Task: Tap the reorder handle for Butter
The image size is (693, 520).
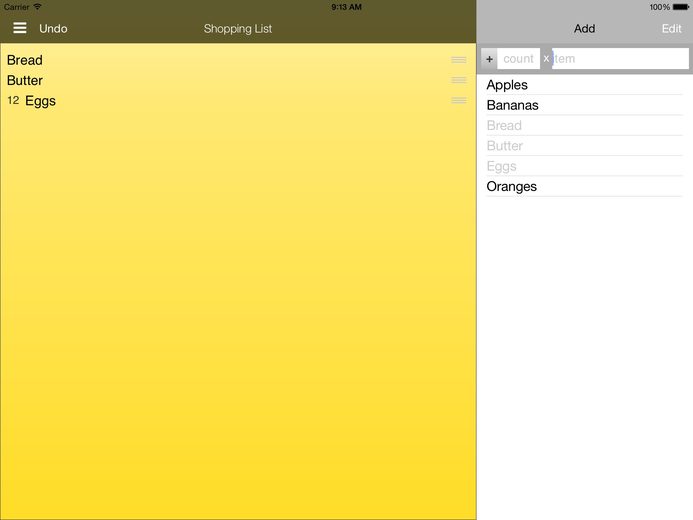Action: 459,80
